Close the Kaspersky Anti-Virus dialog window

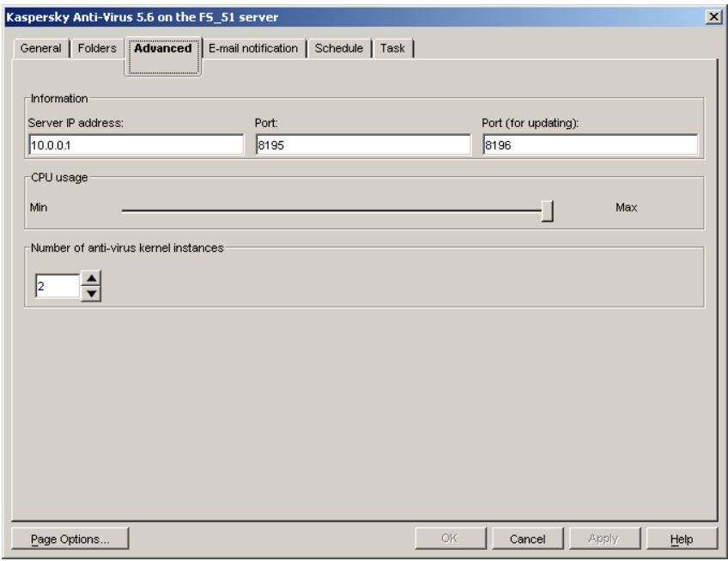713,17
